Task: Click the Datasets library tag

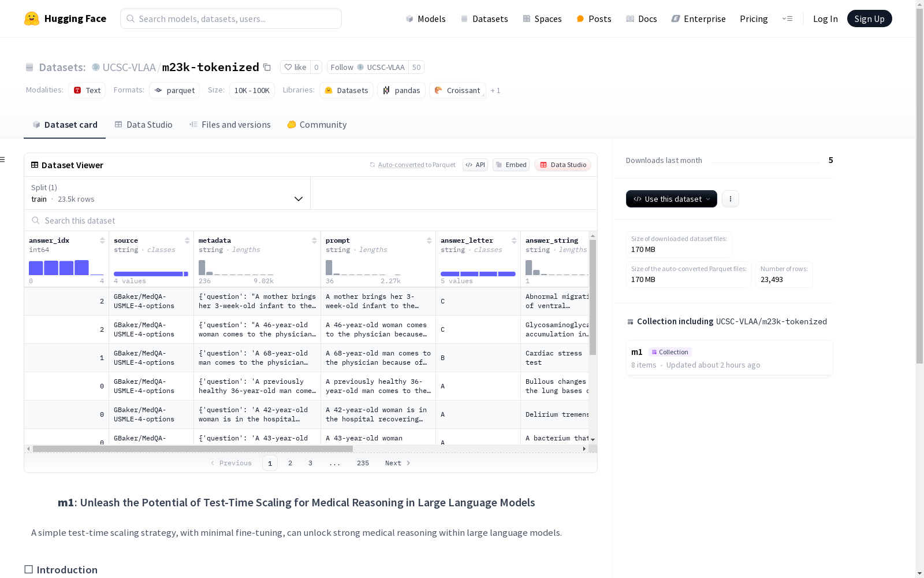Action: [346, 90]
